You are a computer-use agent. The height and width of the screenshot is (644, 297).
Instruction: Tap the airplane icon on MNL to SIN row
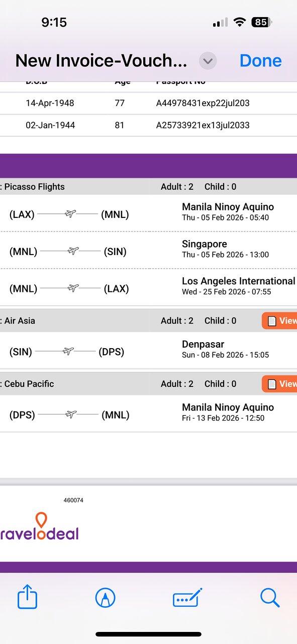pyautogui.click(x=73, y=251)
